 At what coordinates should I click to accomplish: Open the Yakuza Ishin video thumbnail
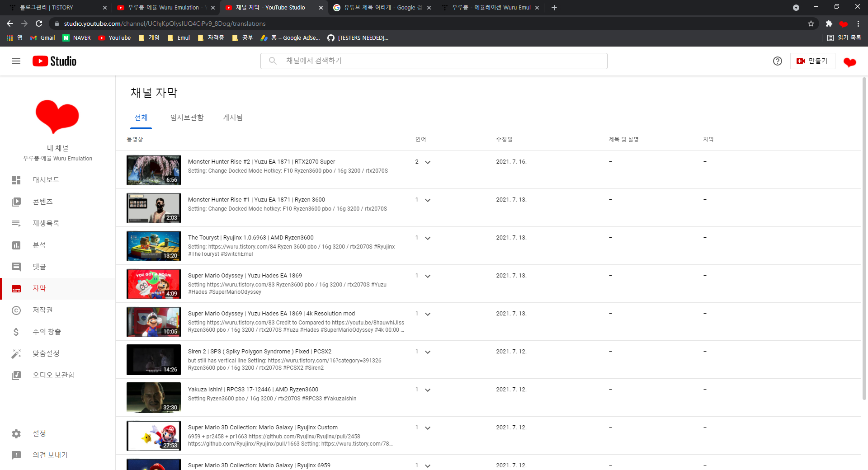(154, 398)
